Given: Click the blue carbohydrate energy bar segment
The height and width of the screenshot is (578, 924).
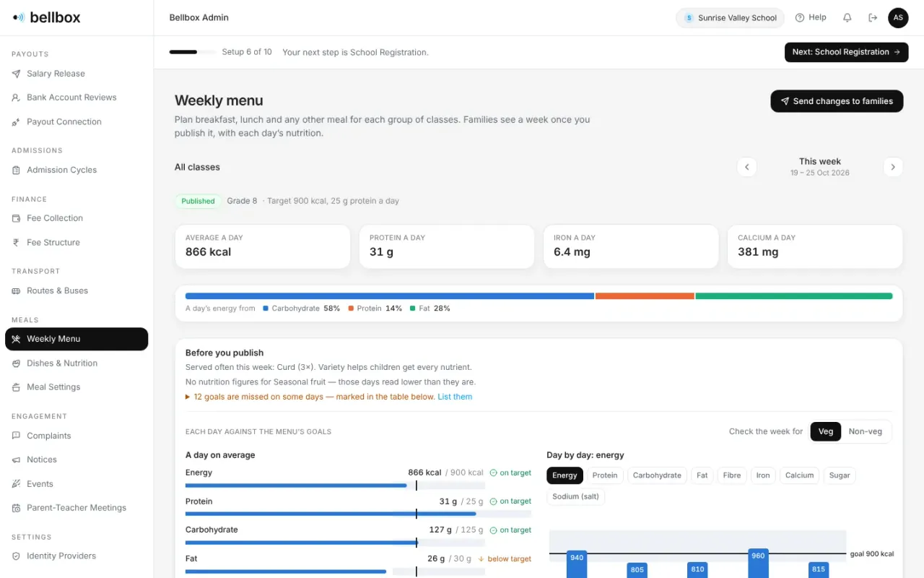Looking at the screenshot, I should click(390, 296).
